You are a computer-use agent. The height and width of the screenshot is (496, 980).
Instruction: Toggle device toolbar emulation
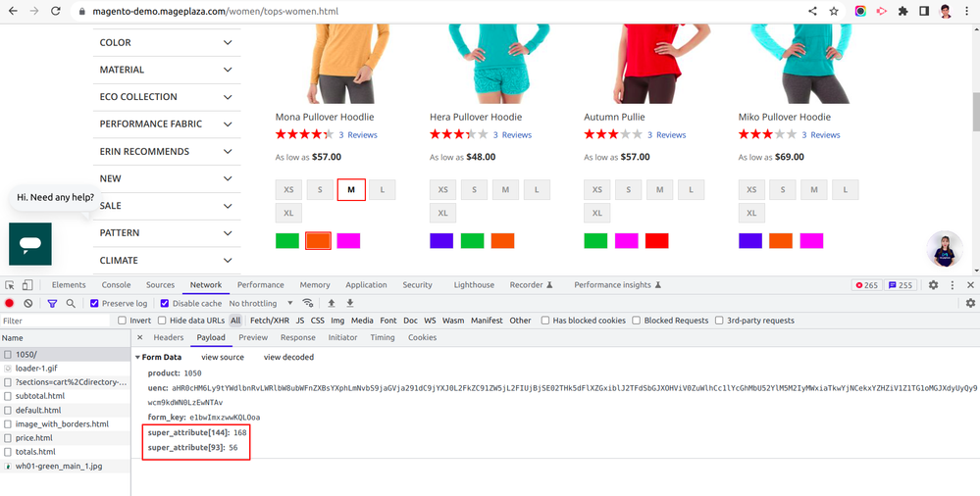[x=29, y=285]
